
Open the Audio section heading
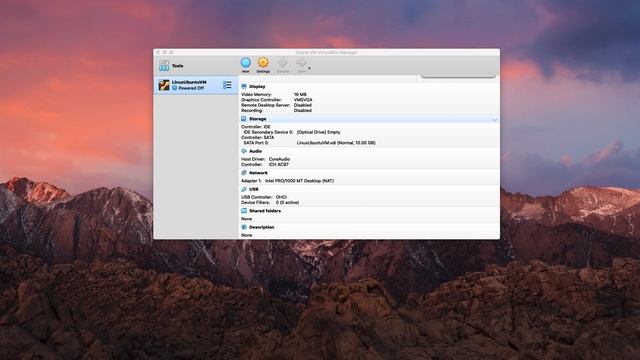256,151
